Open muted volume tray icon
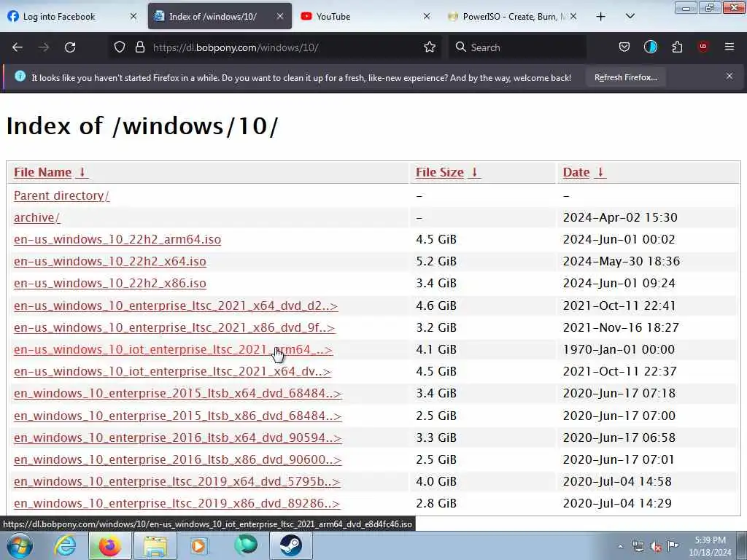Viewport: 747px width, 560px height. [656, 547]
